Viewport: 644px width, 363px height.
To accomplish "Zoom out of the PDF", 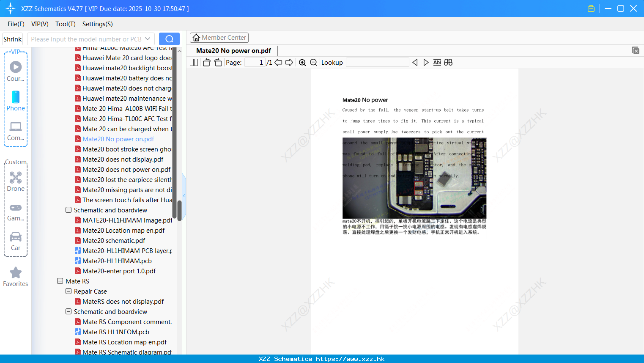I will [x=313, y=63].
